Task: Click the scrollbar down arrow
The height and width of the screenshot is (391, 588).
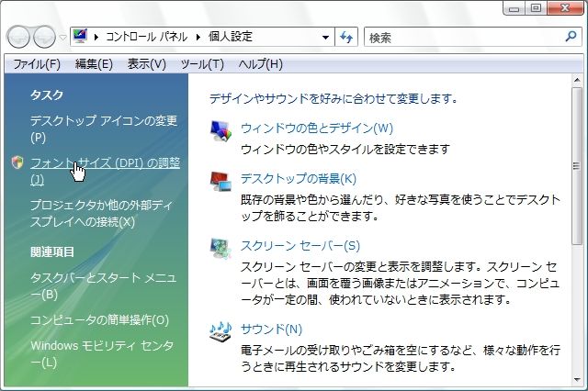Action: coord(577,380)
